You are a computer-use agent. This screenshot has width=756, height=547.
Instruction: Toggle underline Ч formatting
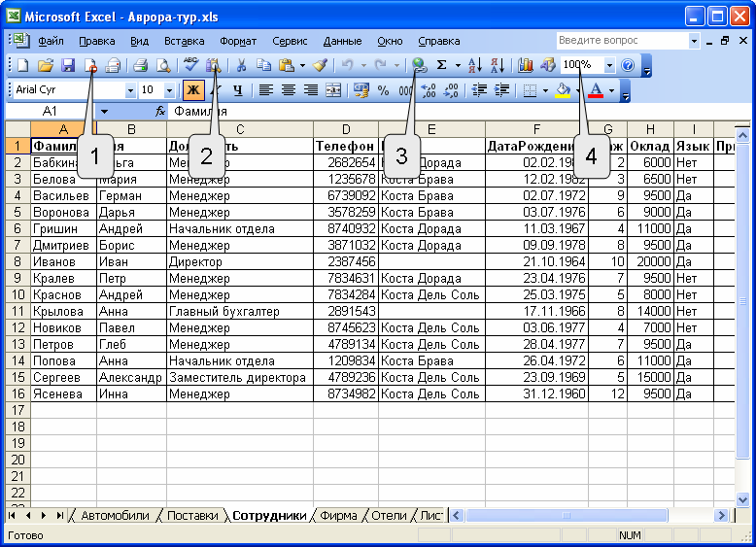238,90
